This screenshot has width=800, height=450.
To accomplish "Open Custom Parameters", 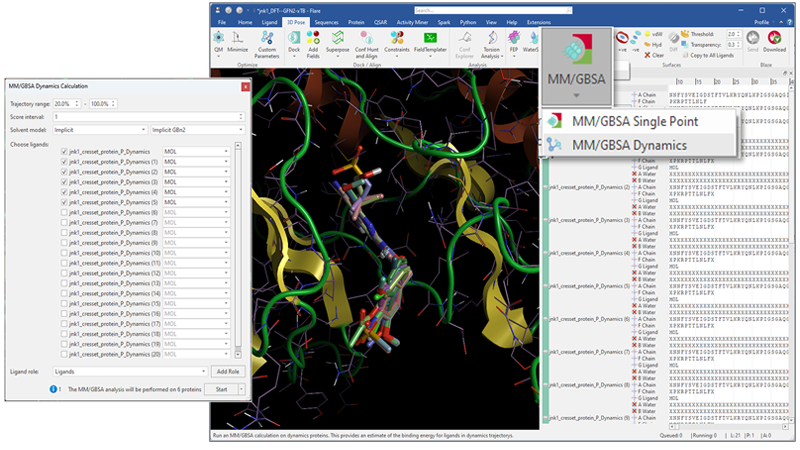I will coord(266,38).
